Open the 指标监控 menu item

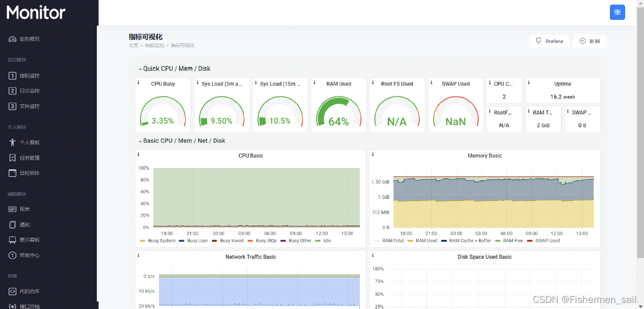(30, 76)
